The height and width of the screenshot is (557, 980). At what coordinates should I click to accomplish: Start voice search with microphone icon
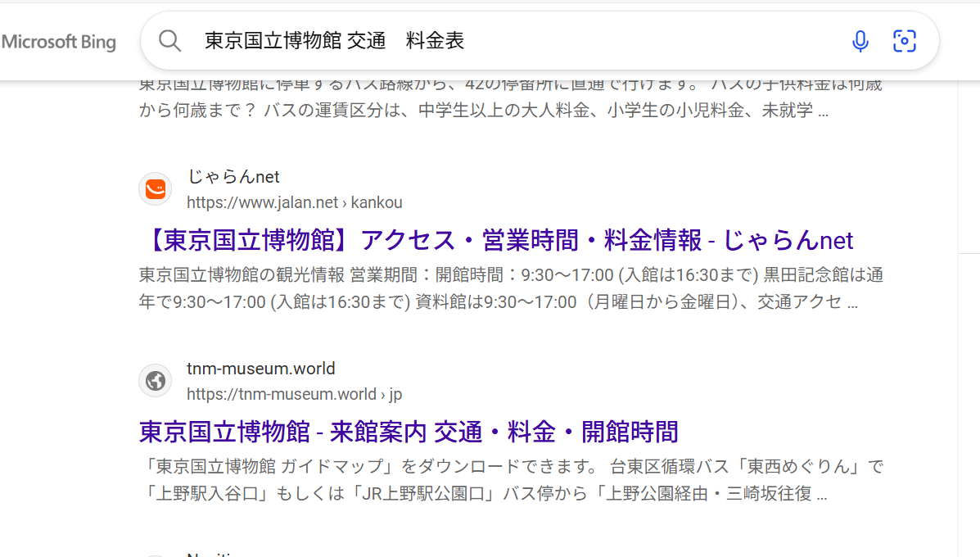(860, 41)
